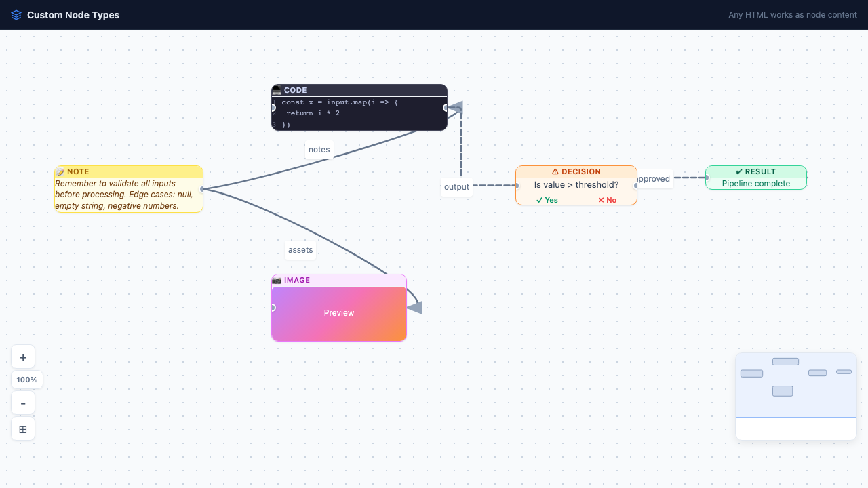This screenshot has width=868, height=488.
Task: Zoom in with the plus icon
Action: [23, 357]
